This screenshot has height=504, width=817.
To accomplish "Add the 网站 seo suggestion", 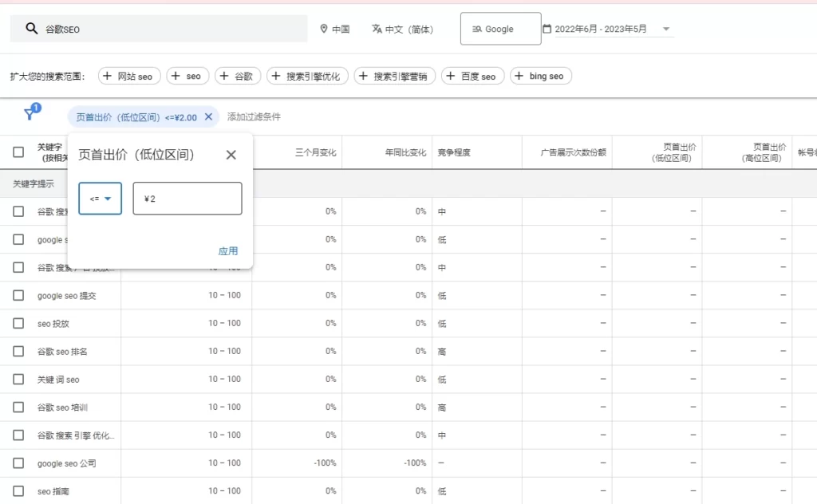I will pos(128,76).
